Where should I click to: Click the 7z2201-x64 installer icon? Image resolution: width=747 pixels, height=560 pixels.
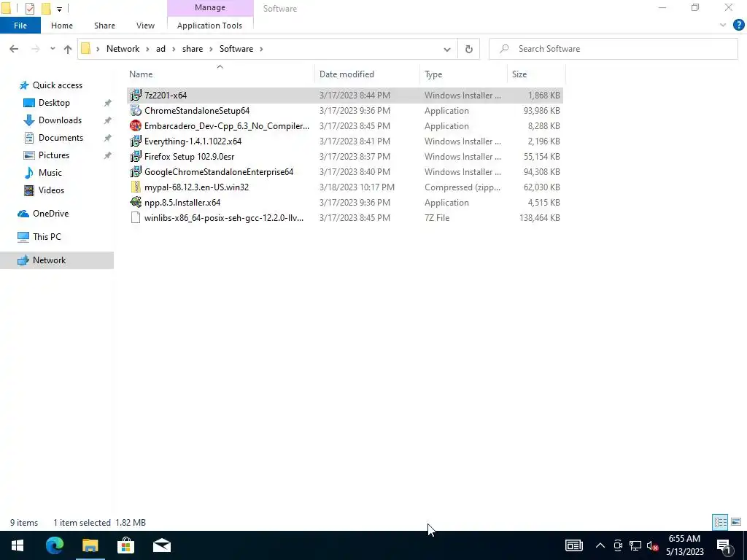[136, 96]
